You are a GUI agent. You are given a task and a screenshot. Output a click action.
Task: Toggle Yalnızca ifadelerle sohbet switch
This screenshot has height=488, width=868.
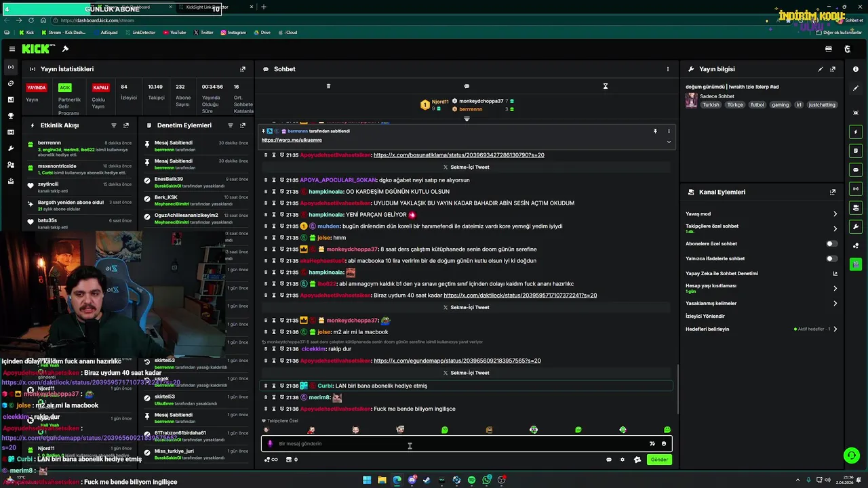click(831, 258)
